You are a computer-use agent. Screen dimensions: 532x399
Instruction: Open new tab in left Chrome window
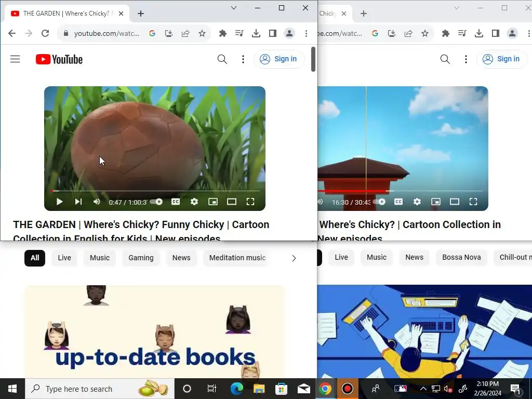pos(141,14)
